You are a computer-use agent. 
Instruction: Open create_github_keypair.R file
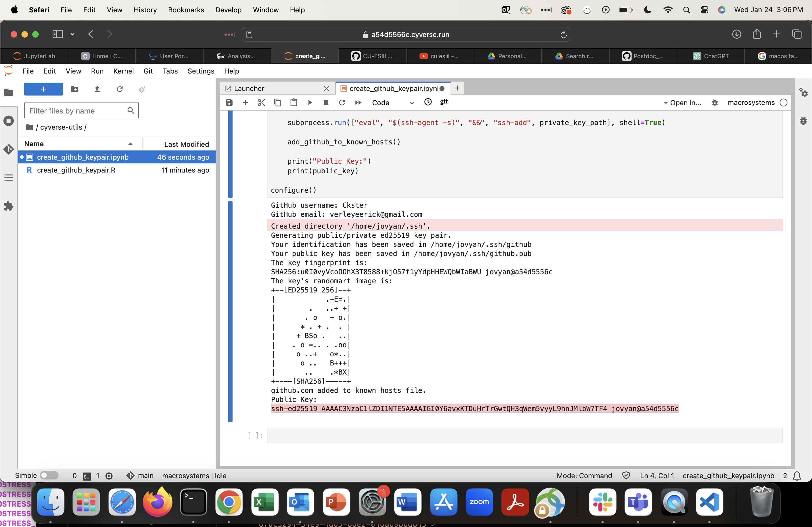click(76, 170)
